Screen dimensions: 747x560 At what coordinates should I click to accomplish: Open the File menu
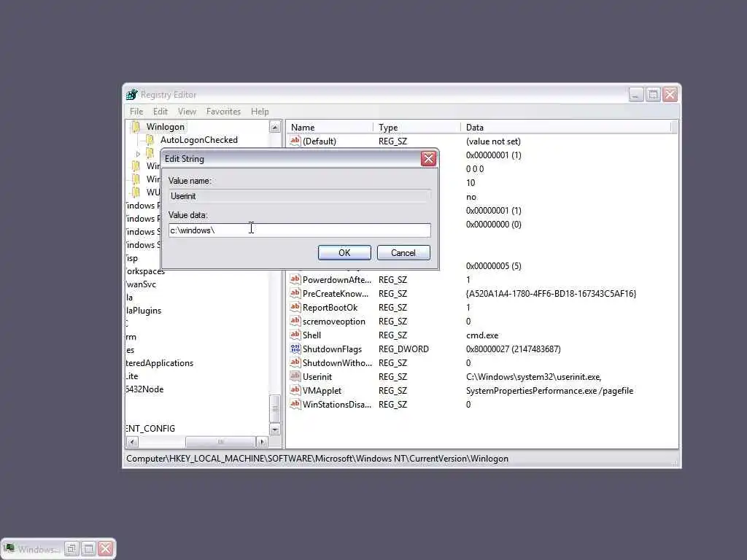[x=136, y=112]
